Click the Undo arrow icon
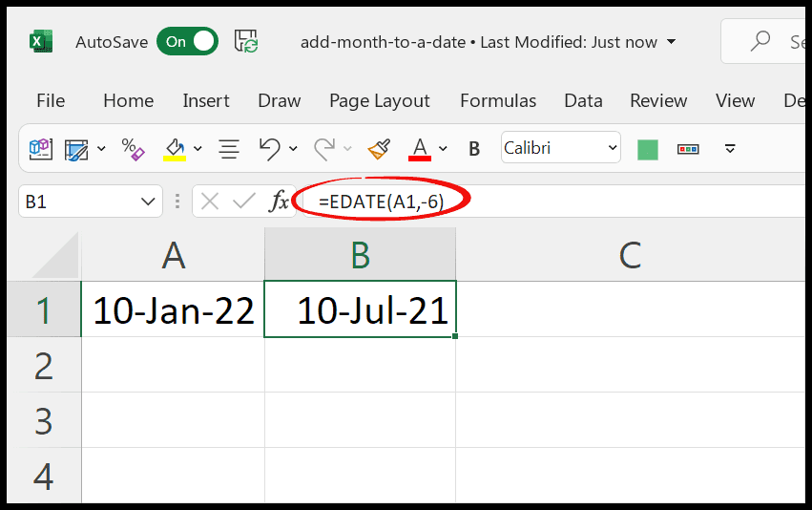Viewport: 812px width, 510px height. [270, 149]
